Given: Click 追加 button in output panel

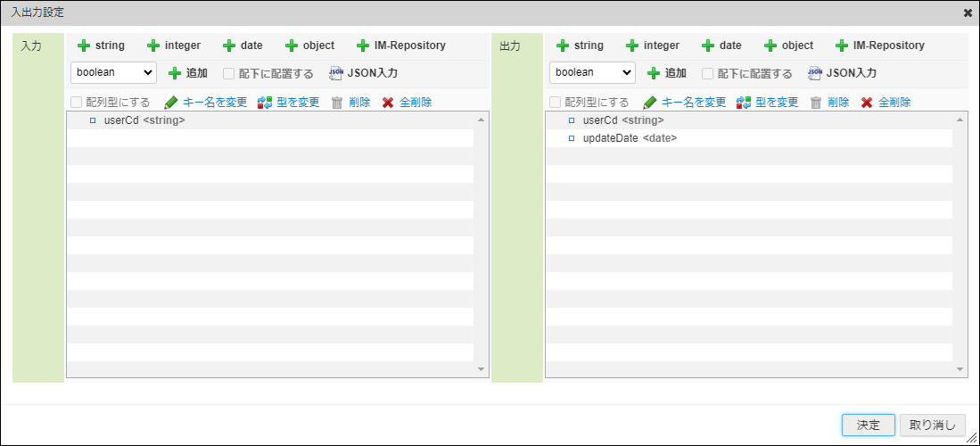Looking at the screenshot, I should [x=667, y=73].
